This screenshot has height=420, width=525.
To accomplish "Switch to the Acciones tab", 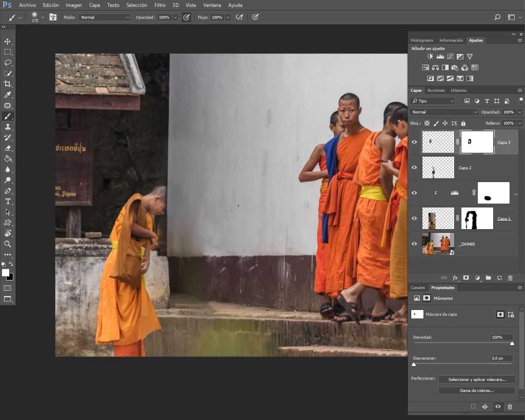I will pos(436,90).
